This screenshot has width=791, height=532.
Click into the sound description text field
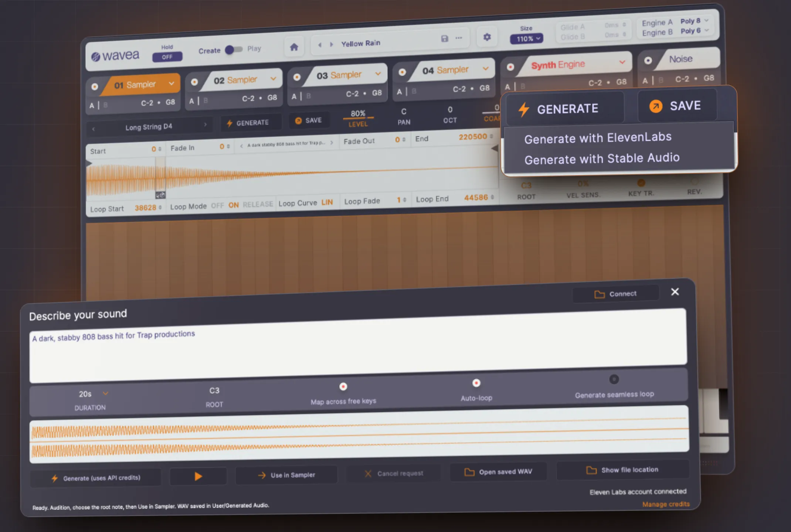click(358, 345)
